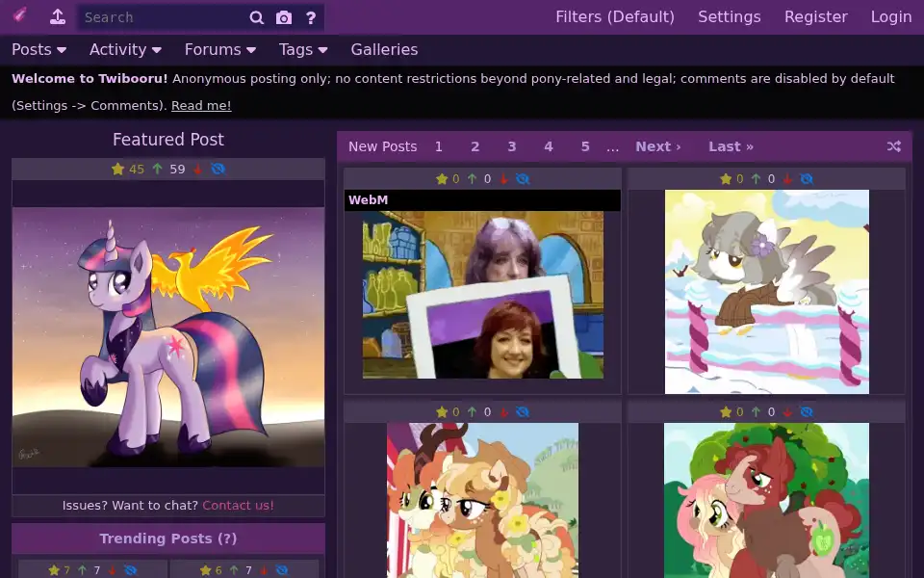Image resolution: width=924 pixels, height=578 pixels.
Task: Go to page 4 of posts
Action: 549,146
